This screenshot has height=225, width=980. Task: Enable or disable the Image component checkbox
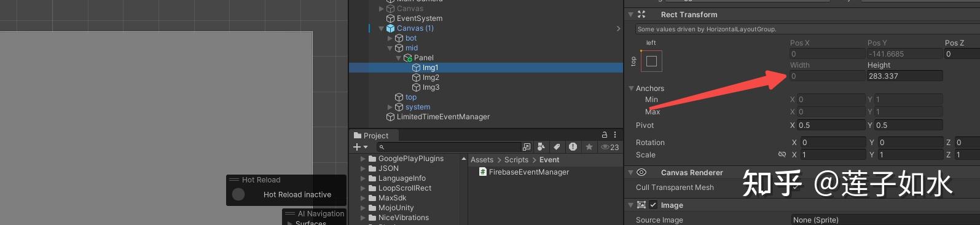tap(653, 205)
